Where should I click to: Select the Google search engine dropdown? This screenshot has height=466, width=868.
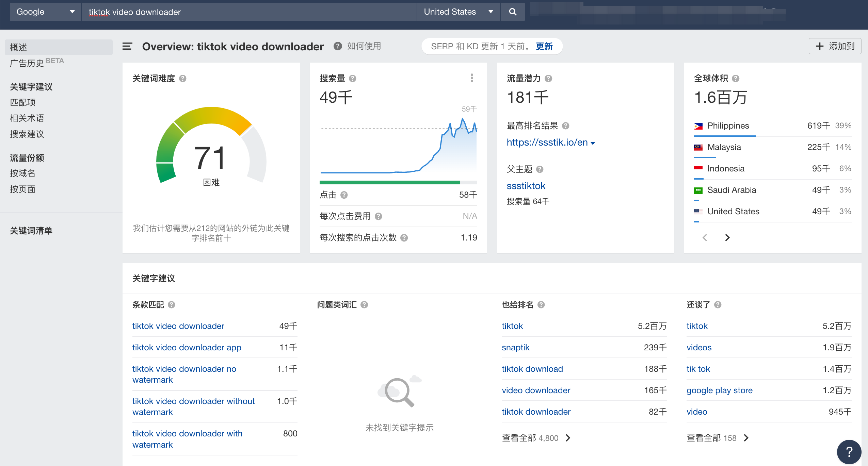point(44,12)
